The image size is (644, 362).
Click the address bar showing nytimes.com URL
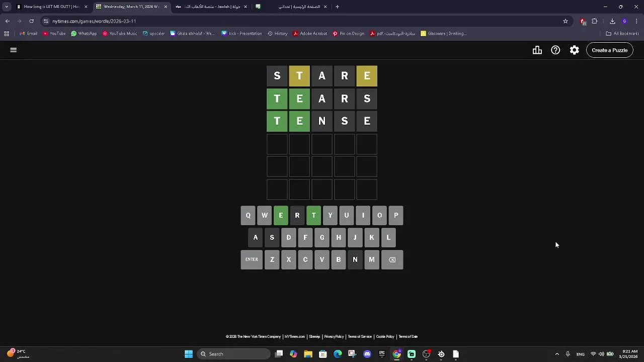pos(302,21)
